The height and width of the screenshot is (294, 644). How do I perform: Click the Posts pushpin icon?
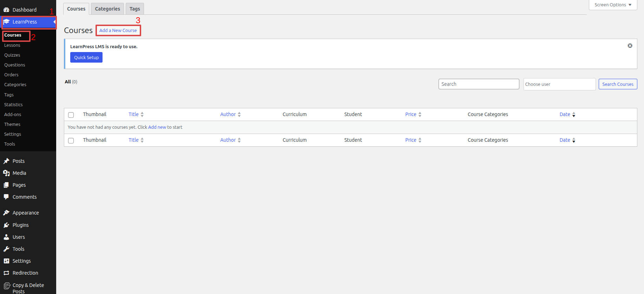tap(6, 161)
